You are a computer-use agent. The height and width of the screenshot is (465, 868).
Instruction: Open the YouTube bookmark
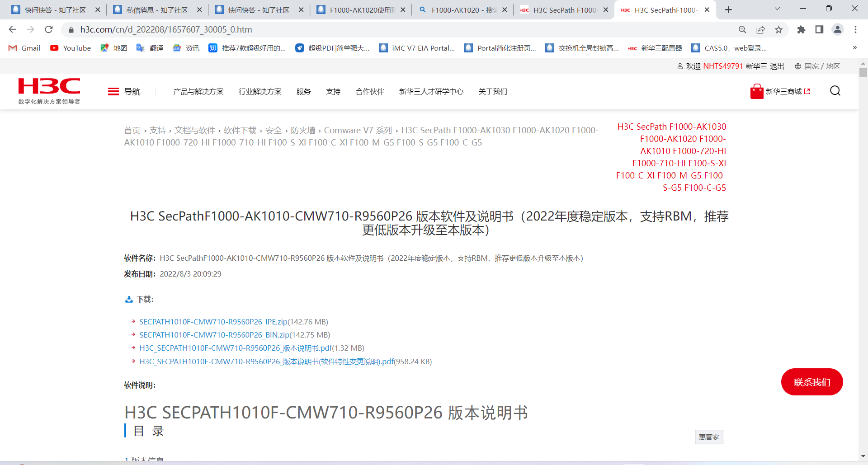[x=71, y=48]
